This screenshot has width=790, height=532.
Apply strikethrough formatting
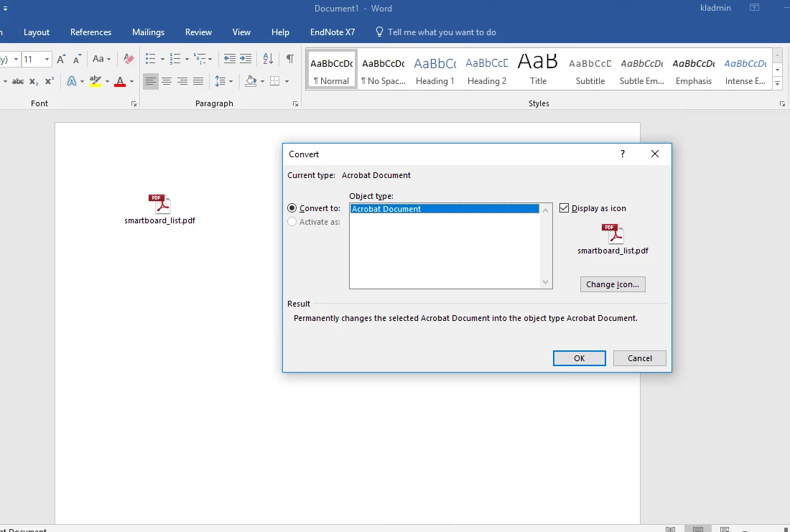[x=18, y=81]
